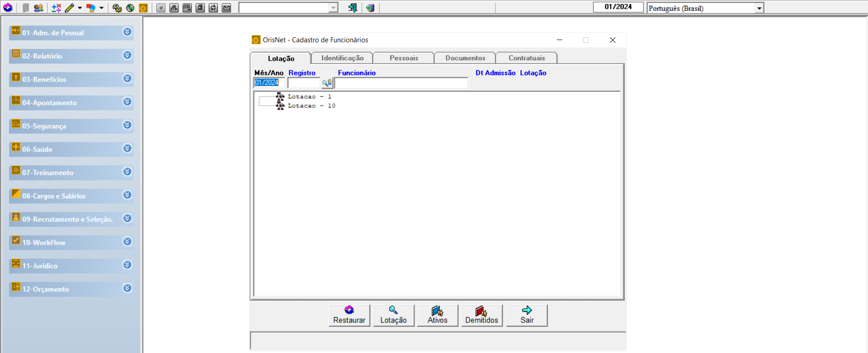This screenshot has width=868, height=353.
Task: Click the envelope mail icon in the toolbar
Action: (227, 8)
